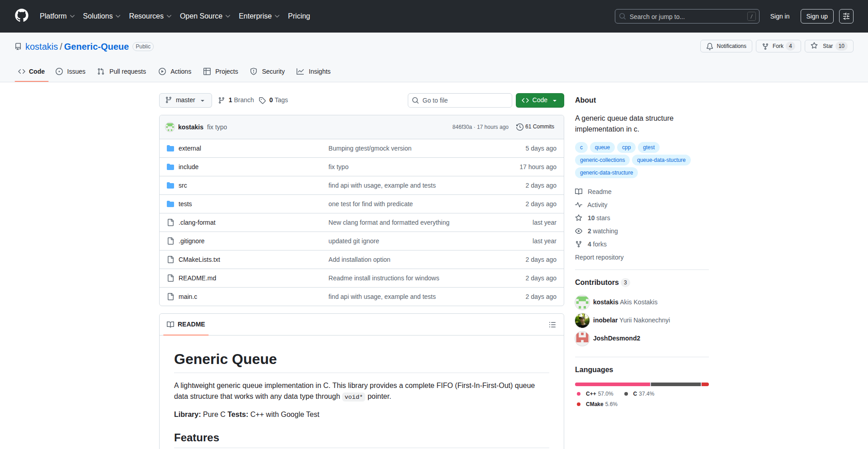Image resolution: width=868 pixels, height=449 pixels.
Task: Open the inobelar contributor avatar
Action: pos(582,320)
